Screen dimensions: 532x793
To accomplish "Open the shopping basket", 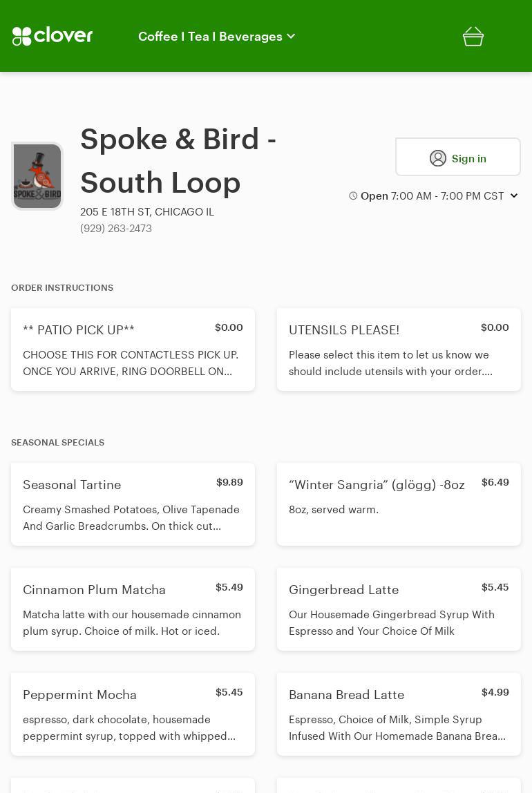I will coord(473,37).
